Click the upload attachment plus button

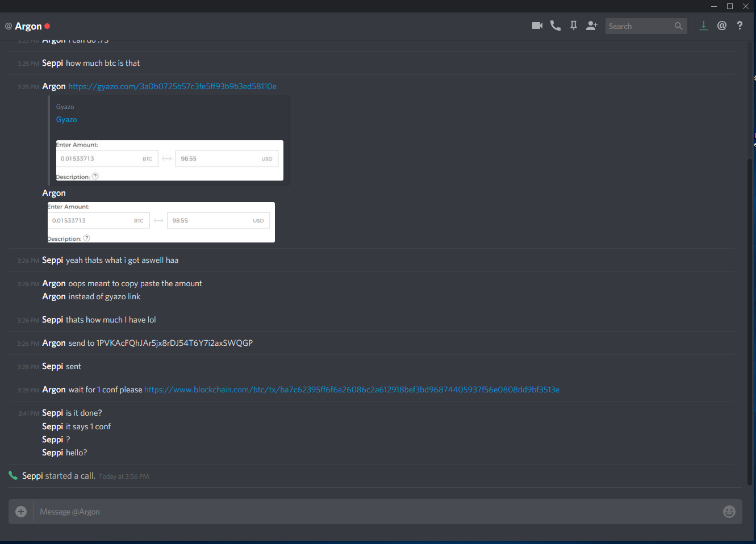click(x=21, y=512)
